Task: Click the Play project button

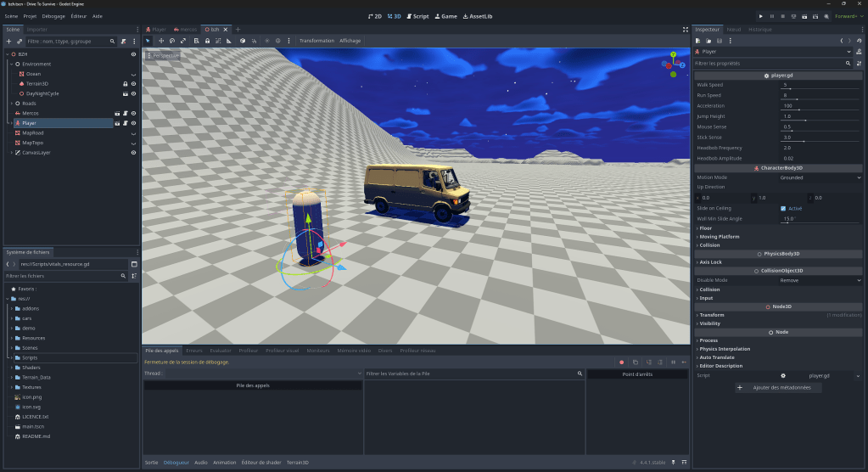Action: point(760,16)
